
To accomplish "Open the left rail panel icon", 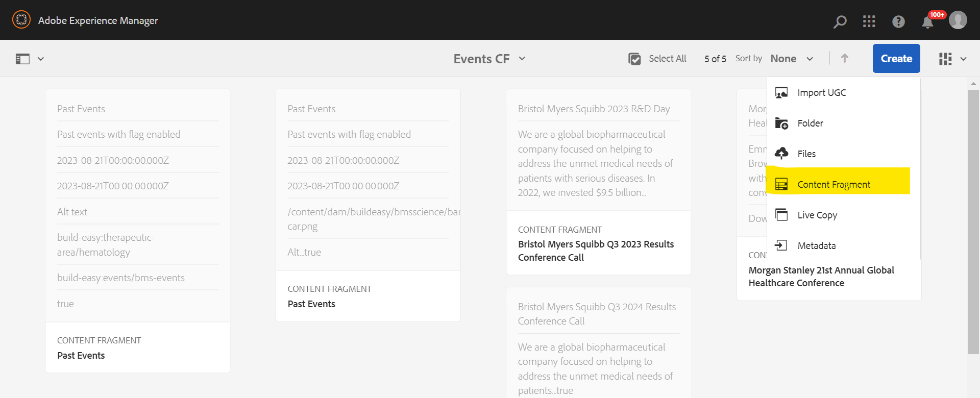I will point(22,59).
